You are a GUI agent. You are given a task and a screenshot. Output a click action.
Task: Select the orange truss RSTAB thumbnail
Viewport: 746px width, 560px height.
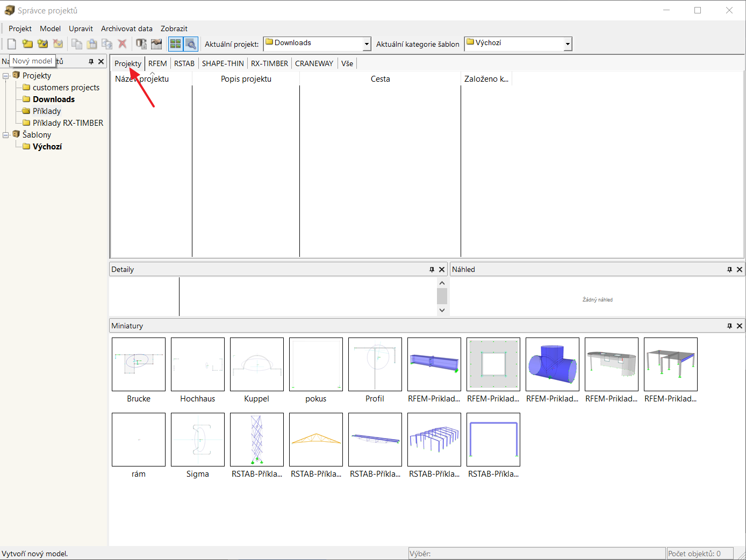(316, 440)
